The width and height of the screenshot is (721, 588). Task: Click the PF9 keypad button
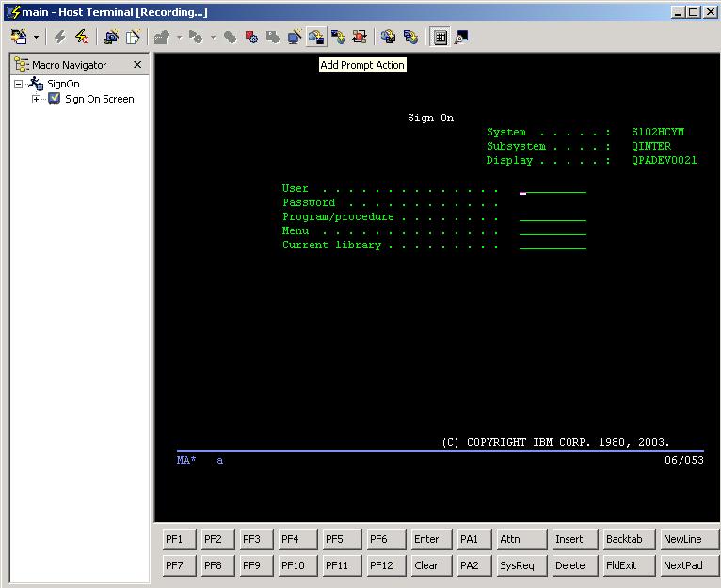coord(257,565)
